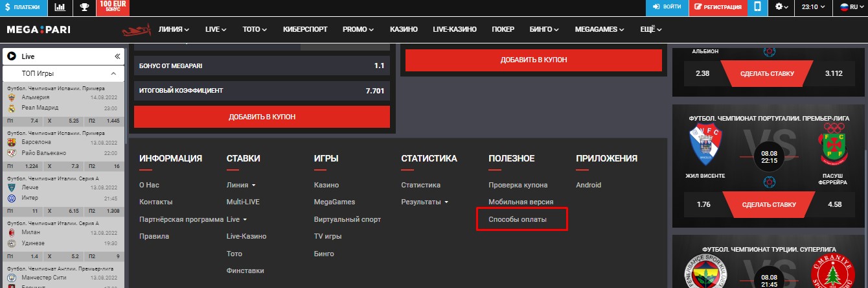Click the ПЛАТЕЖИ button
Screen dimensions: 868x288
[23, 7]
